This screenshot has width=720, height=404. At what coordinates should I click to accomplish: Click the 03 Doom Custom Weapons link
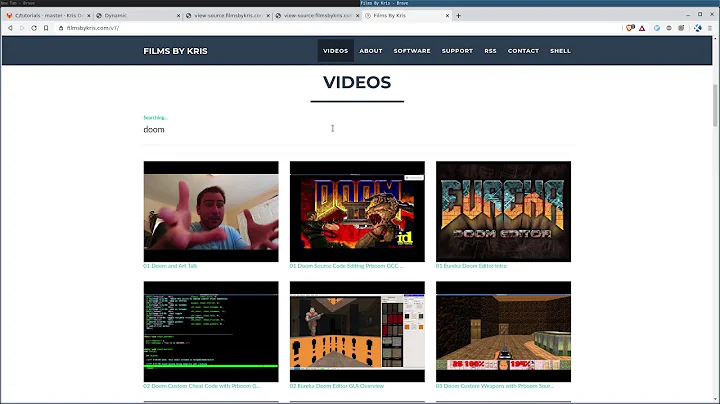495,386
